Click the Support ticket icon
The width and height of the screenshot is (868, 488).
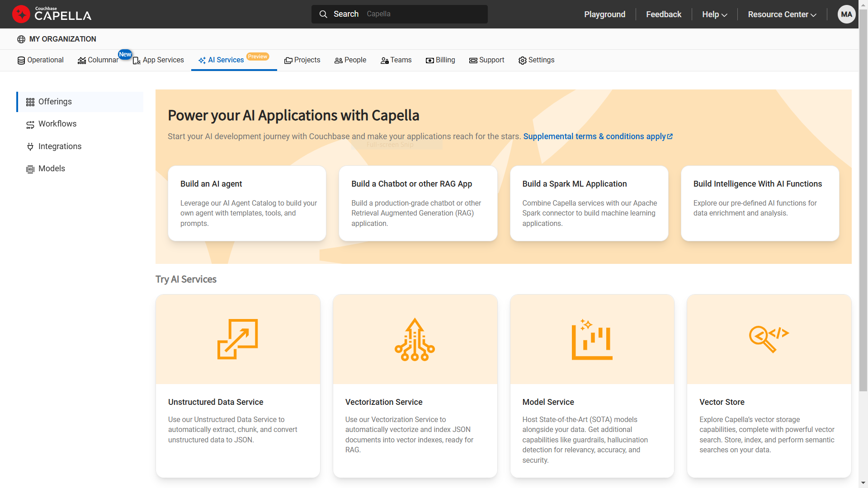(473, 61)
